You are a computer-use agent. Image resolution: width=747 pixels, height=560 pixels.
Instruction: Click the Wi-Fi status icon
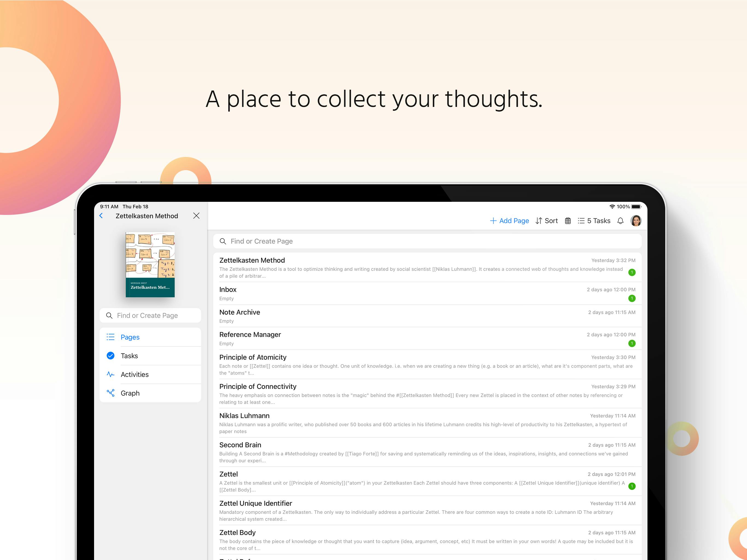coord(612,207)
